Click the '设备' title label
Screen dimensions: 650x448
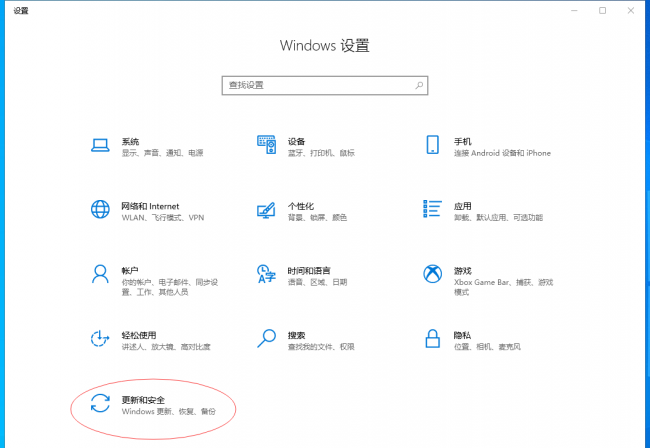(296, 142)
